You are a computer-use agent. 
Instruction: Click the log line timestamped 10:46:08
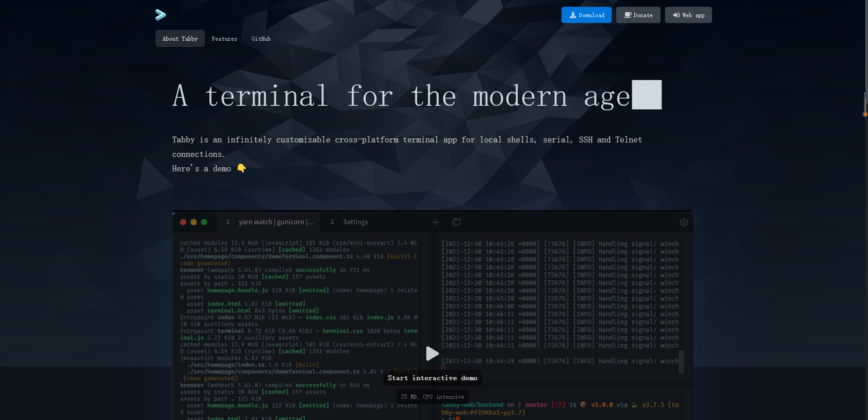560,307
